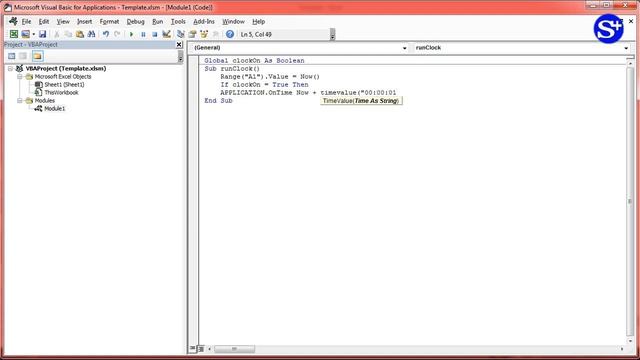Click the Ln 5, Col 49 position box

[284, 34]
